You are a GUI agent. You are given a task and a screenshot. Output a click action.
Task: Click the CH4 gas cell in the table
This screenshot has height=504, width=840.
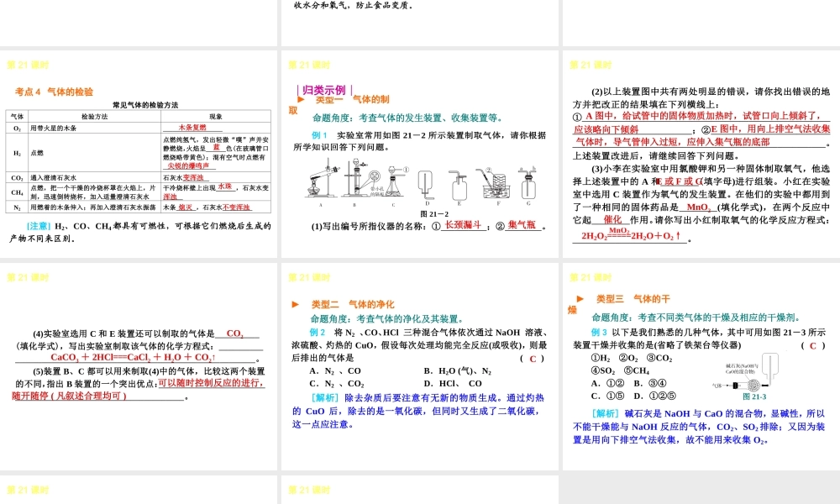(x=17, y=192)
